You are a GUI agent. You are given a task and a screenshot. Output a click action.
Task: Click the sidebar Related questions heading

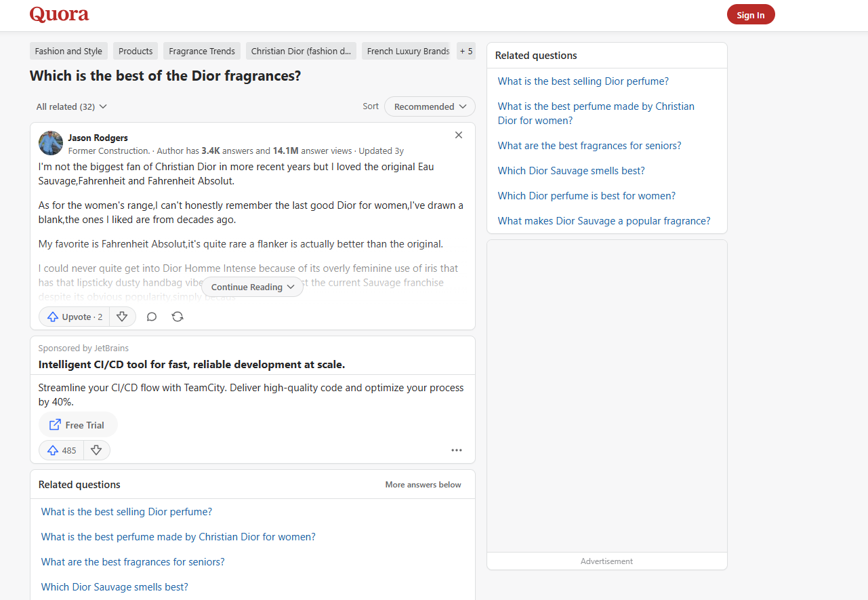pyautogui.click(x=536, y=56)
